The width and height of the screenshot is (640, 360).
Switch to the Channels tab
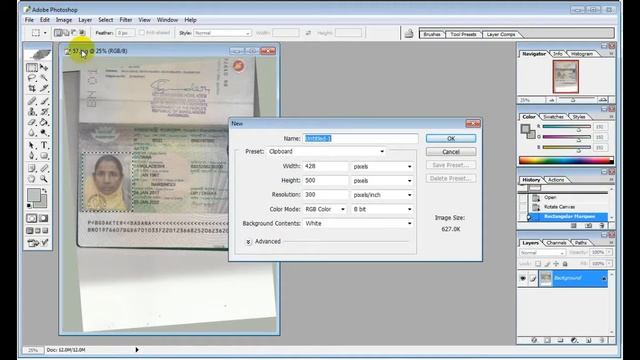click(x=556, y=243)
